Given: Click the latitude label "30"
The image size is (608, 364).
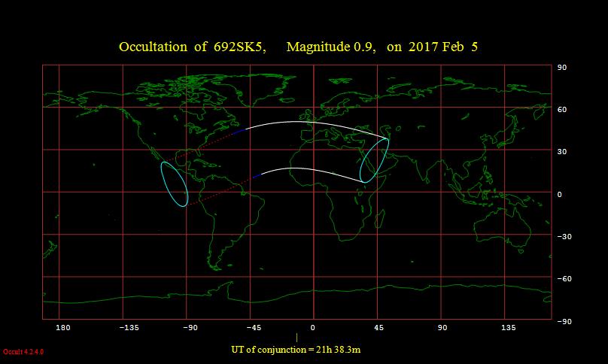Looking at the screenshot, I should tap(562, 152).
